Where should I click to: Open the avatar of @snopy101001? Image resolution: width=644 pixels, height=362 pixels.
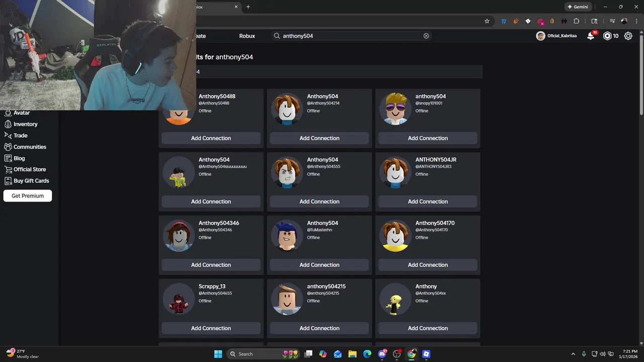[x=395, y=109]
